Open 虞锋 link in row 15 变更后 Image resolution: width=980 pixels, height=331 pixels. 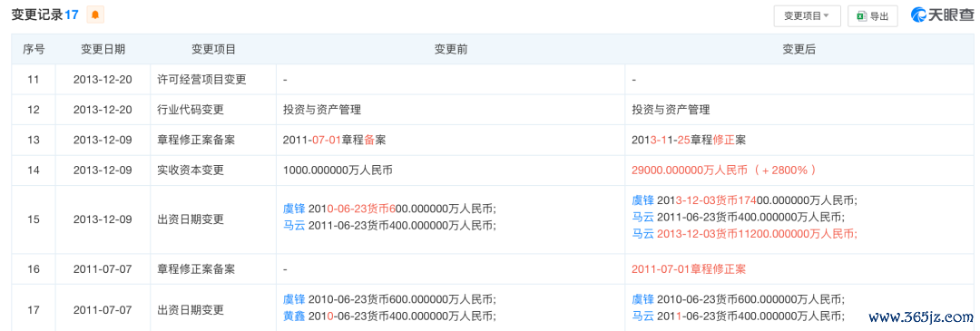coord(643,200)
